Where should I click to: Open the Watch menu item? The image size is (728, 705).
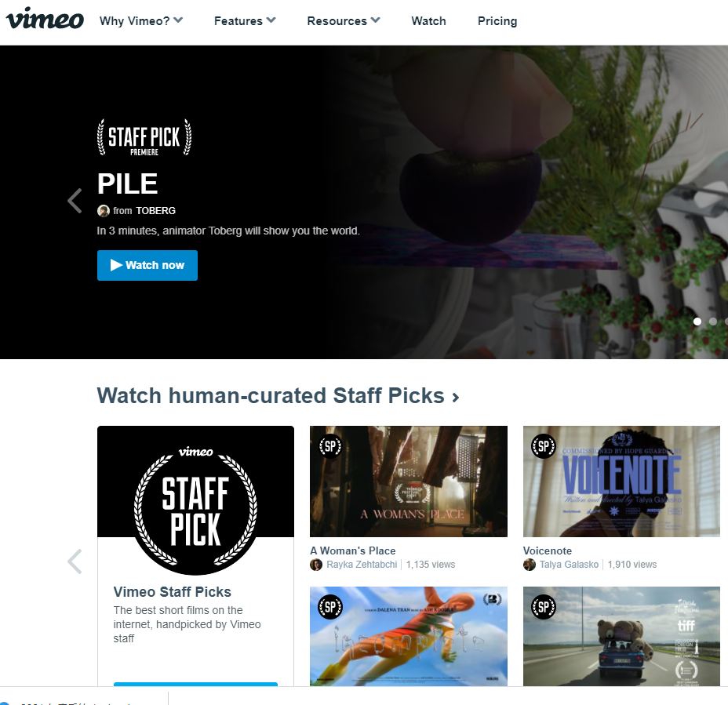coord(428,21)
